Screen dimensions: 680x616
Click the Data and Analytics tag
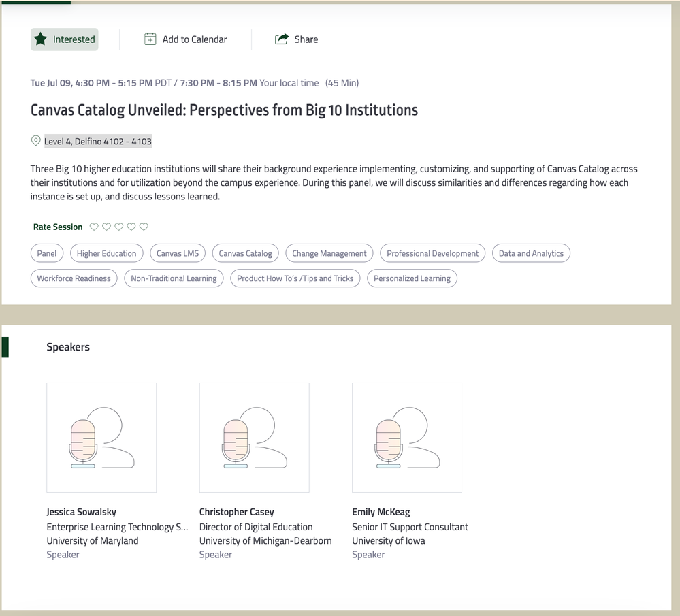531,253
